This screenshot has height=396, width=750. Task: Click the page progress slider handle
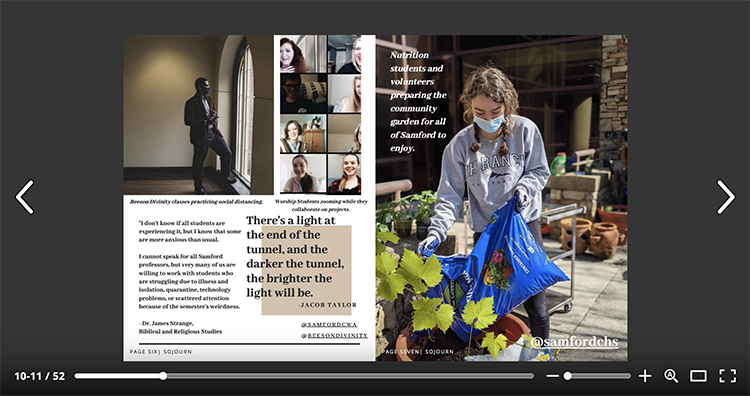(x=163, y=376)
